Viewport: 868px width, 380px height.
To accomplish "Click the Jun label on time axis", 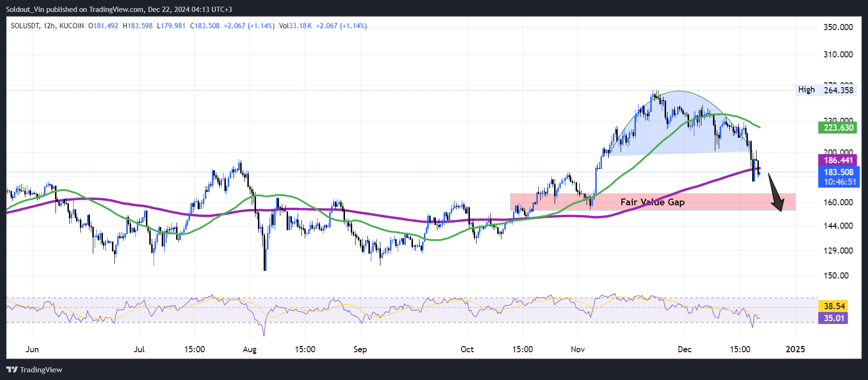I will tap(32, 349).
